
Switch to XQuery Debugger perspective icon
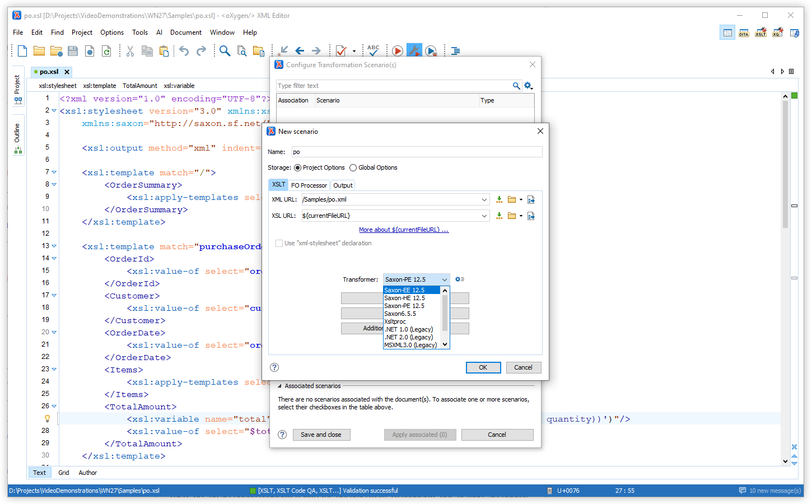coord(777,33)
